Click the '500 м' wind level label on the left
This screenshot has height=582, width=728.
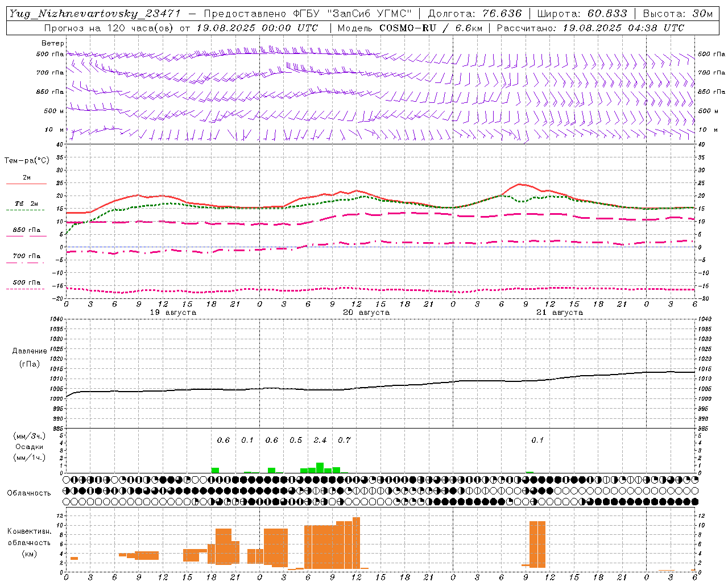54,111
